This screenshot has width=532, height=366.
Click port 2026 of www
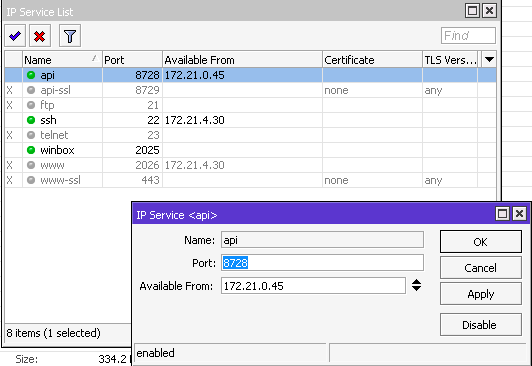coord(147,165)
